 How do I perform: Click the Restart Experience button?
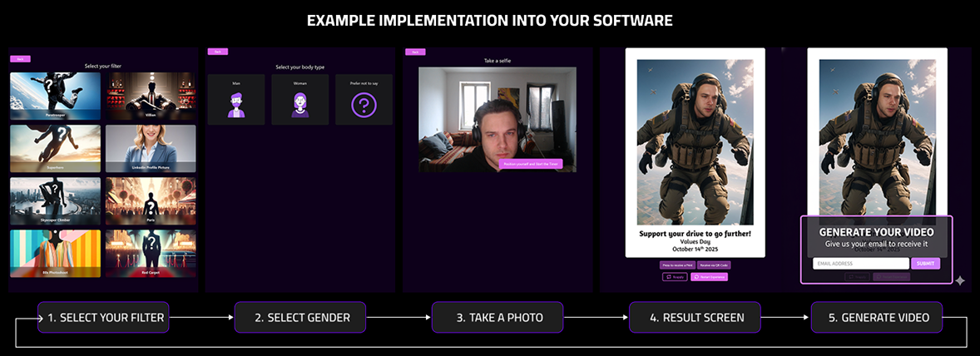709,277
